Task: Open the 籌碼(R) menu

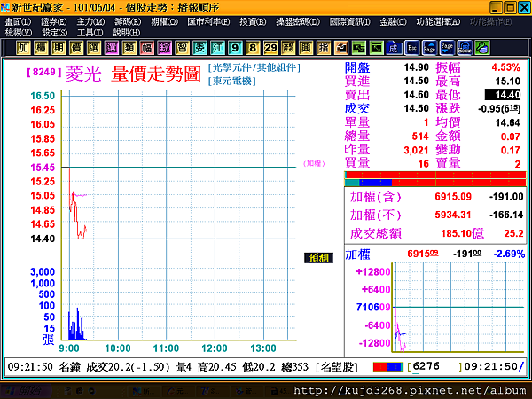Action: (128, 22)
